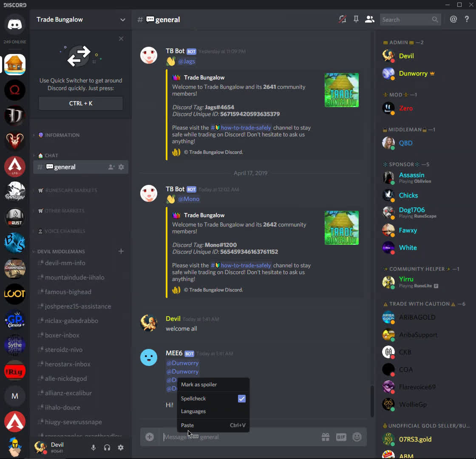Image resolution: width=476 pixels, height=459 pixels.
Task: Open Discord help
Action: tap(467, 20)
